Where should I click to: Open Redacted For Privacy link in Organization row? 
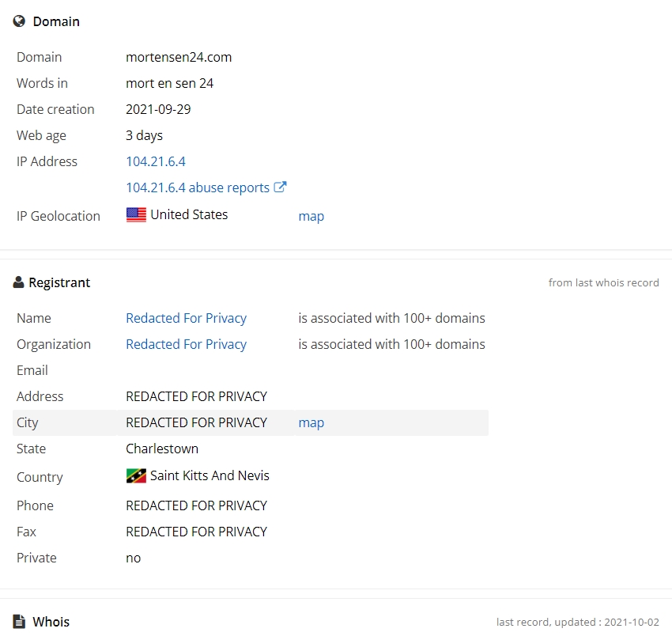[x=186, y=344]
